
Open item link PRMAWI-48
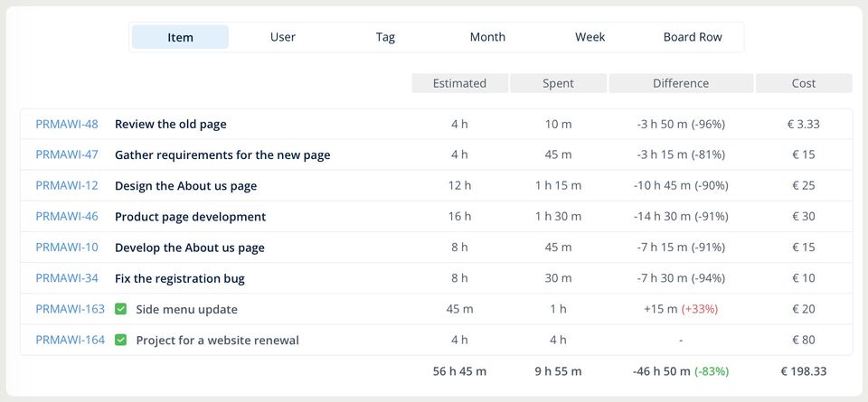click(x=67, y=124)
